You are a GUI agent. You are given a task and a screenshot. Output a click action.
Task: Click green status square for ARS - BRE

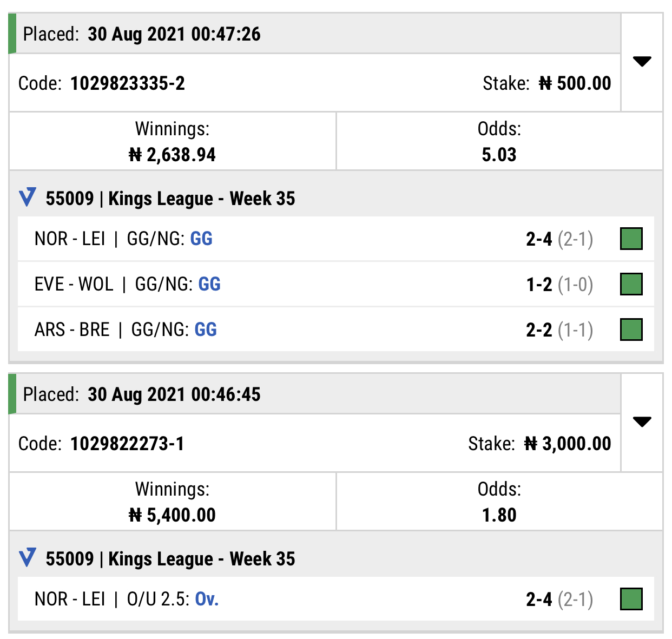pyautogui.click(x=631, y=330)
